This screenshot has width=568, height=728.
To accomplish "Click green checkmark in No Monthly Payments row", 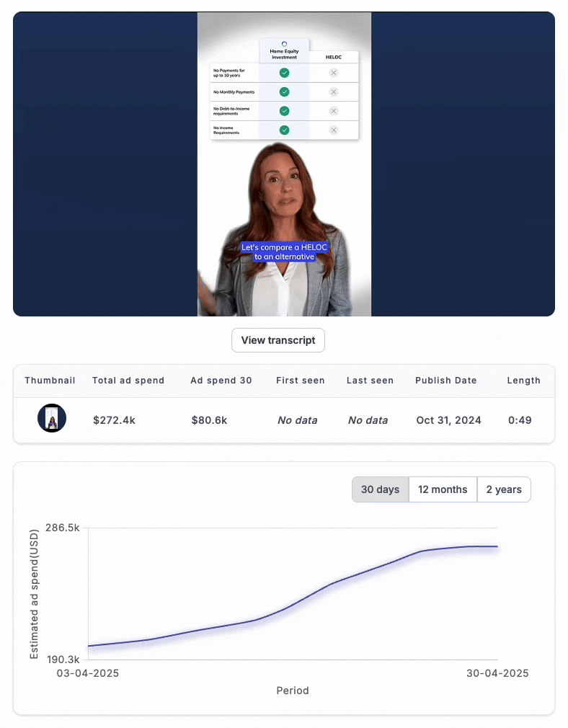I will pos(284,92).
